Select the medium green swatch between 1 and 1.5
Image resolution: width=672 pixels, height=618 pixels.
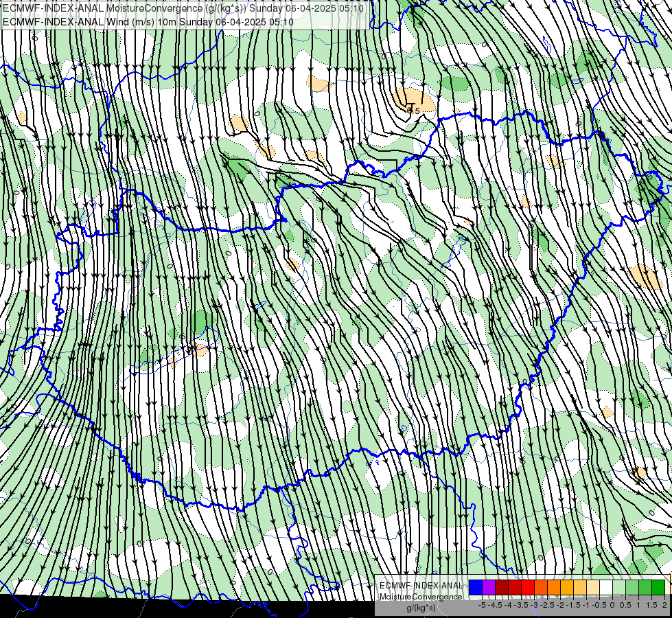(x=645, y=587)
